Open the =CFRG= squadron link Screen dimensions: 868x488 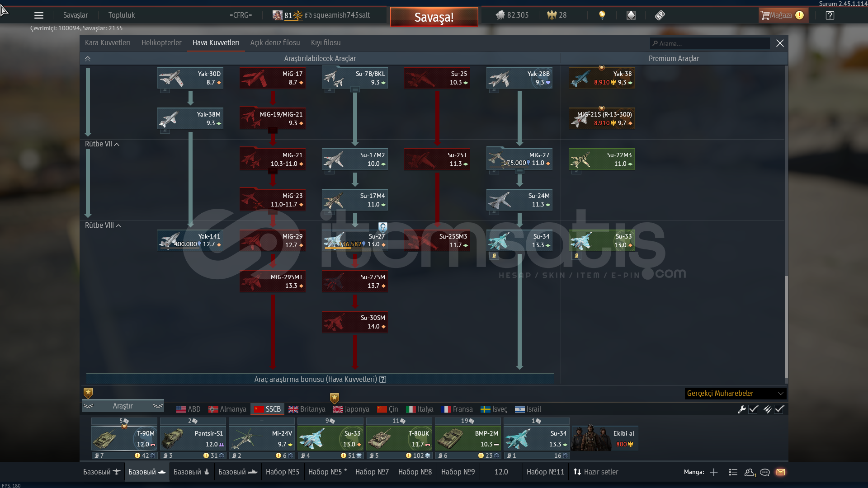click(241, 15)
